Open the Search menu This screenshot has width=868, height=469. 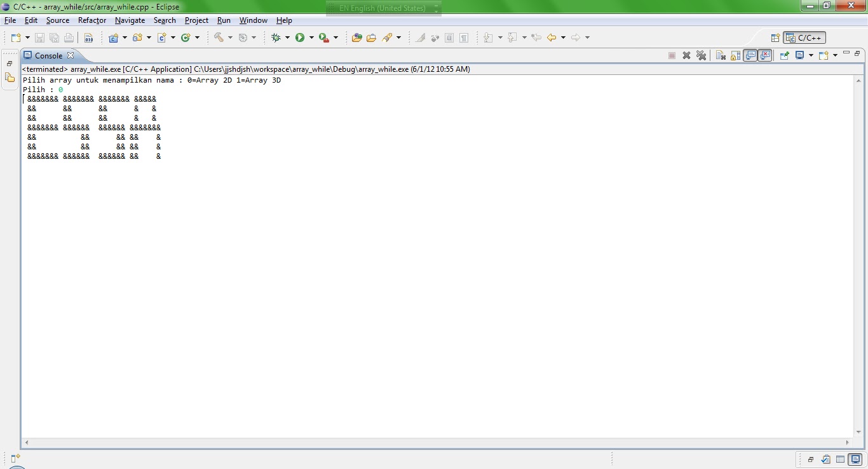(x=165, y=20)
